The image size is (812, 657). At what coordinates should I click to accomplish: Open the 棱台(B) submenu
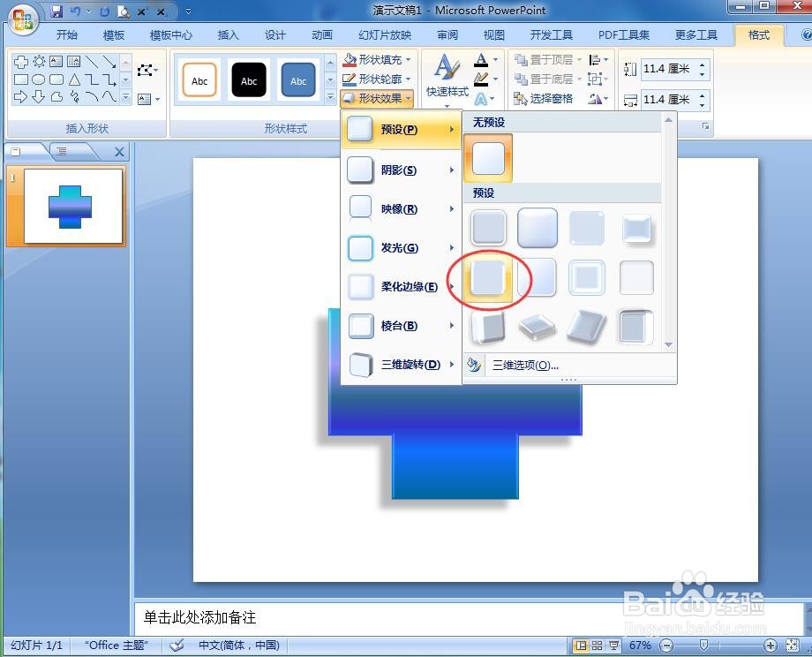click(x=402, y=325)
